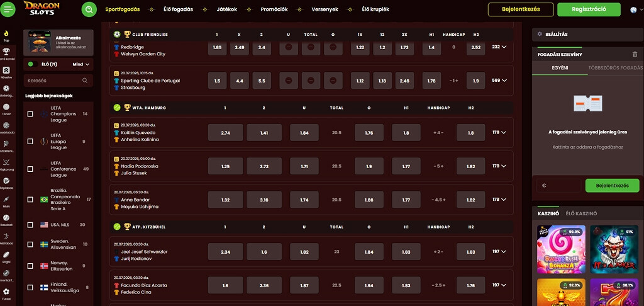Check the USA. MLS checkbox

[x=30, y=225]
